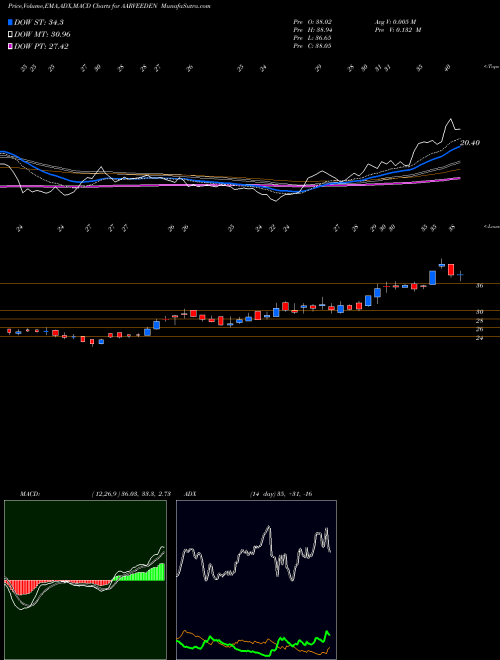Click the white DOW MT legend color square

click(x=11, y=35)
